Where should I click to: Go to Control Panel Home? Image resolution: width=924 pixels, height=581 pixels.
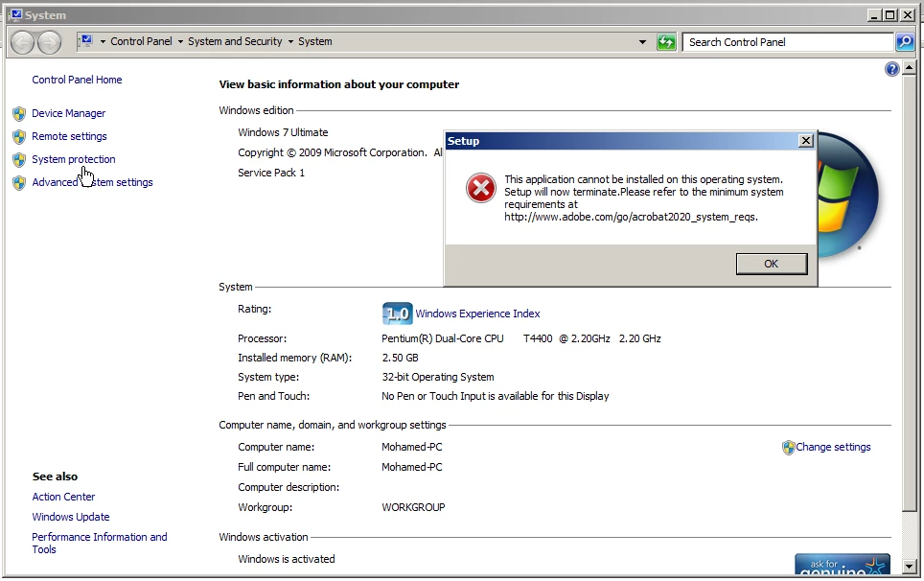(x=77, y=80)
